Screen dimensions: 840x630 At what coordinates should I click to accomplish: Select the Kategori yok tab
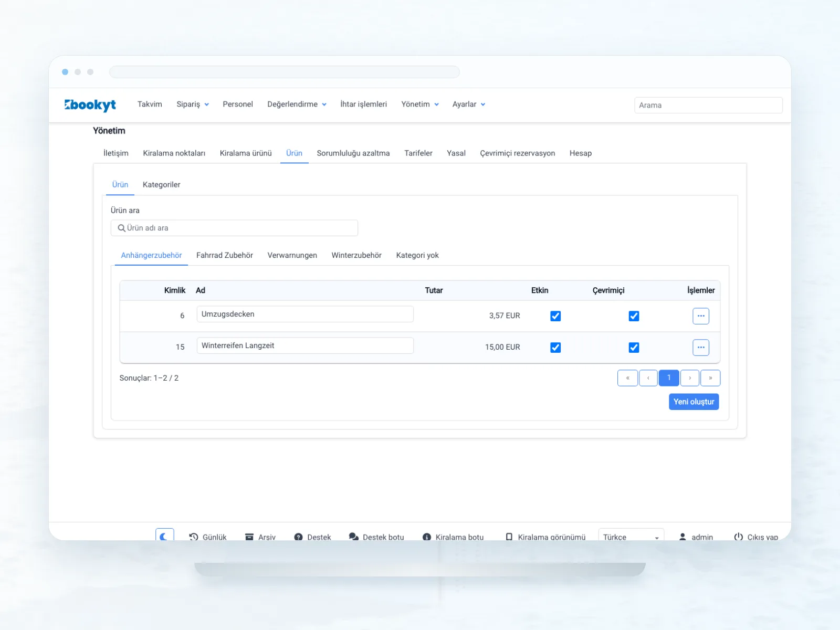pyautogui.click(x=417, y=256)
